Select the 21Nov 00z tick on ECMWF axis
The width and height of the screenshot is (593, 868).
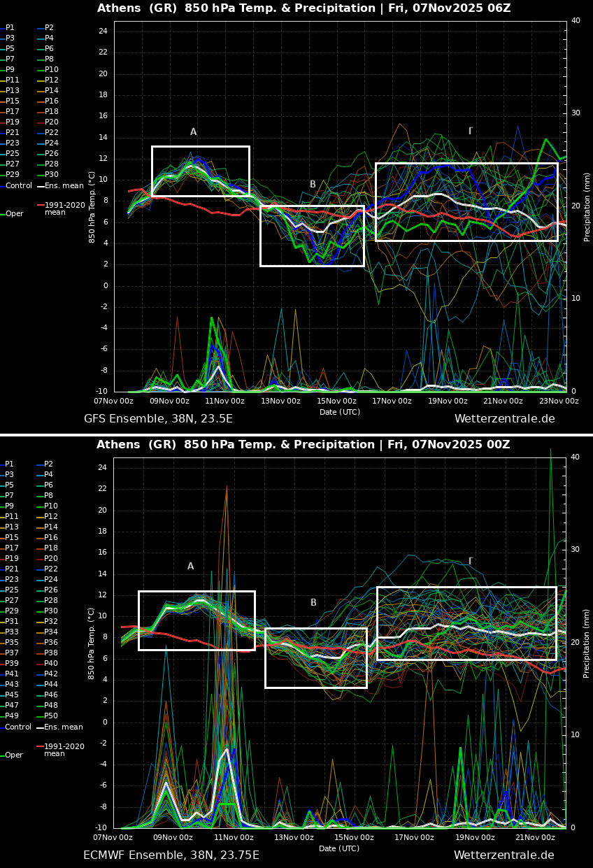535,838
